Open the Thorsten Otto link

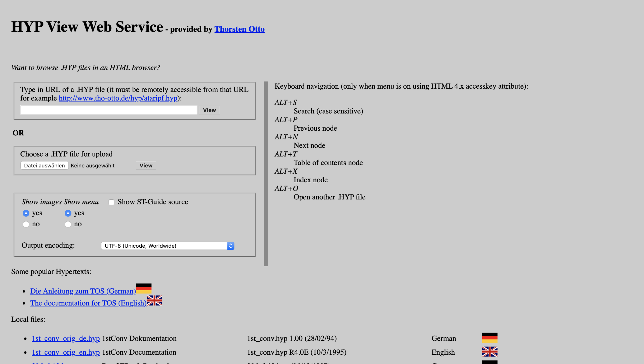point(239,29)
